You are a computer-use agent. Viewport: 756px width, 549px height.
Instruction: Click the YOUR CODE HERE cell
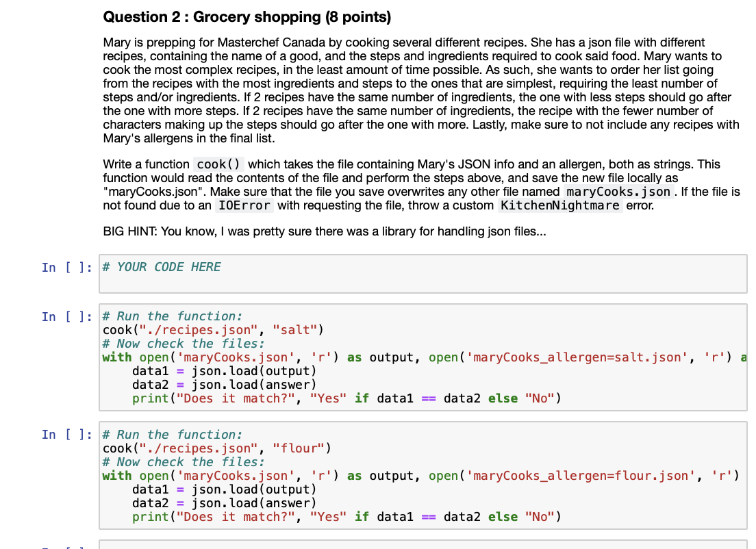point(423,274)
